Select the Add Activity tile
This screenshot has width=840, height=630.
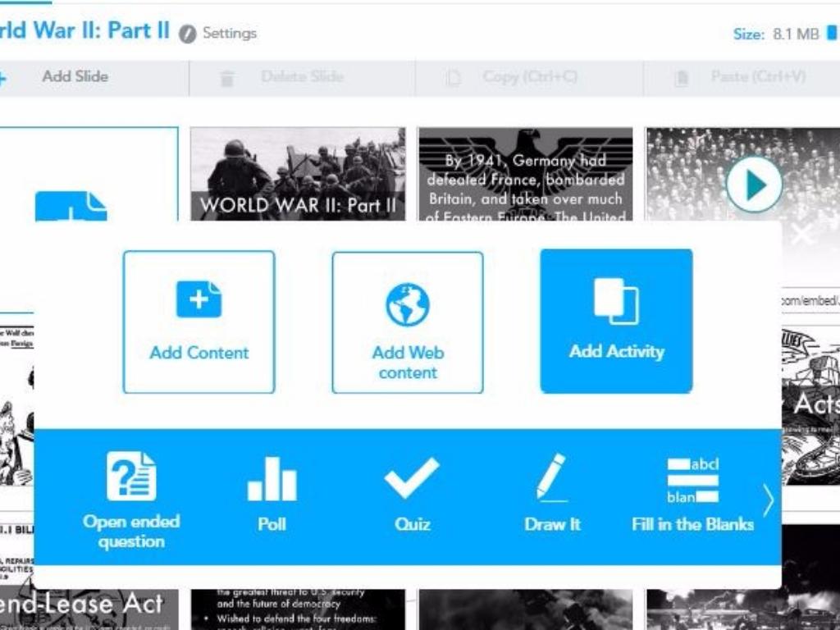[616, 322]
